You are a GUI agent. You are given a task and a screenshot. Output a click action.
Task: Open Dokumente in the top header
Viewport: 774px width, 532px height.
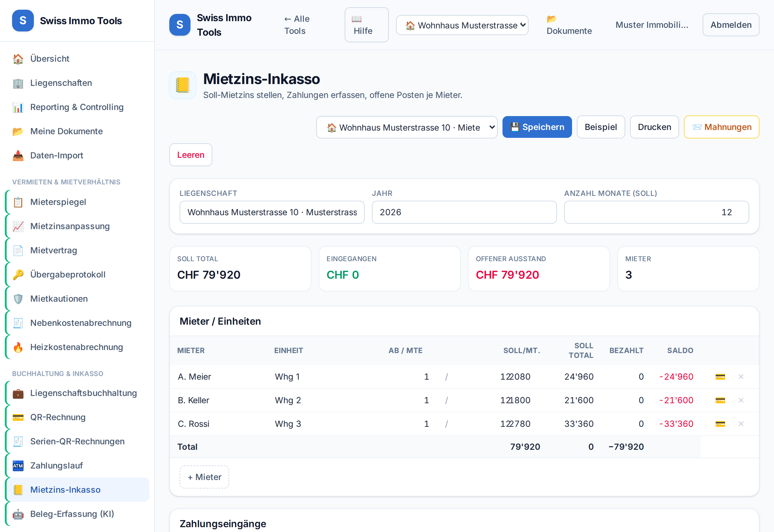click(x=569, y=25)
